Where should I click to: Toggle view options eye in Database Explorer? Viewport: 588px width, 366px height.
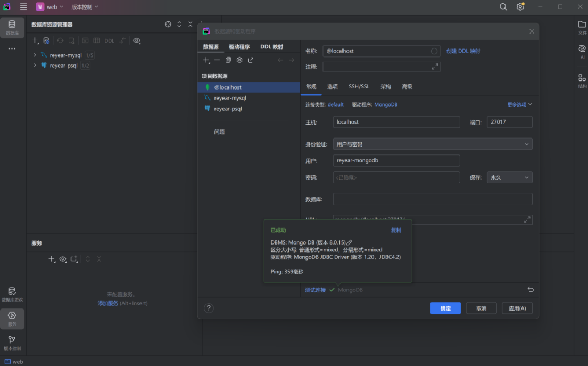(x=137, y=40)
